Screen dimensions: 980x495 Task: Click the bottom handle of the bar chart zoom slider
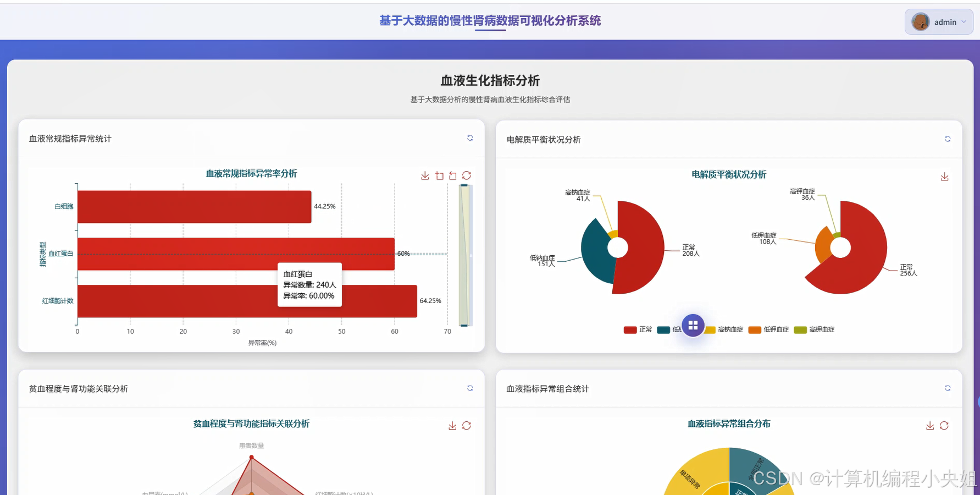[464, 325]
